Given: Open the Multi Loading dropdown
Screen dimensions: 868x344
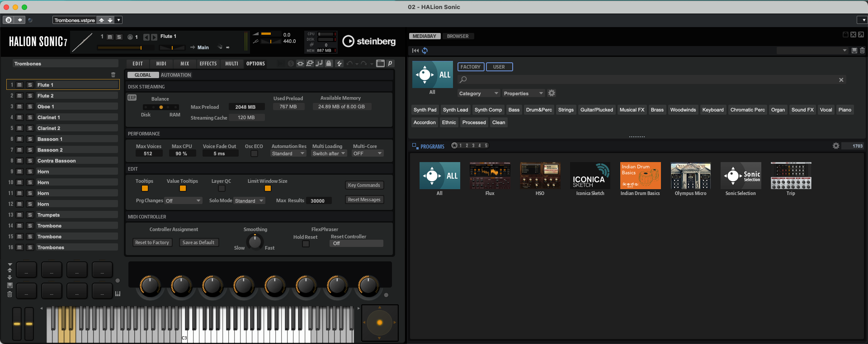Looking at the screenshot, I should [x=329, y=153].
